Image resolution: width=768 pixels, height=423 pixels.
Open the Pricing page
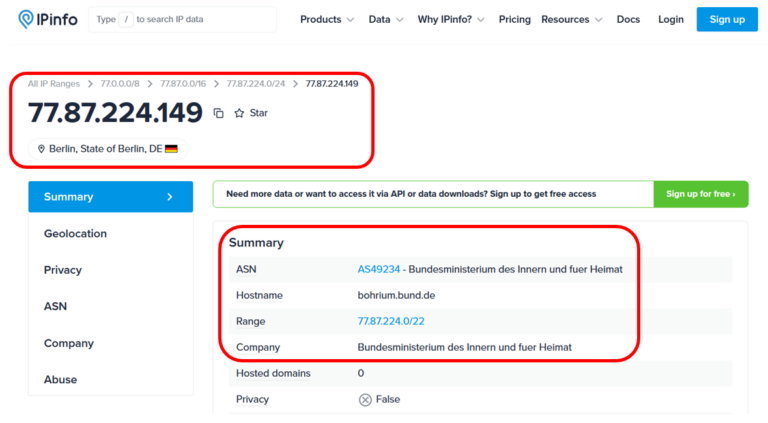515,19
